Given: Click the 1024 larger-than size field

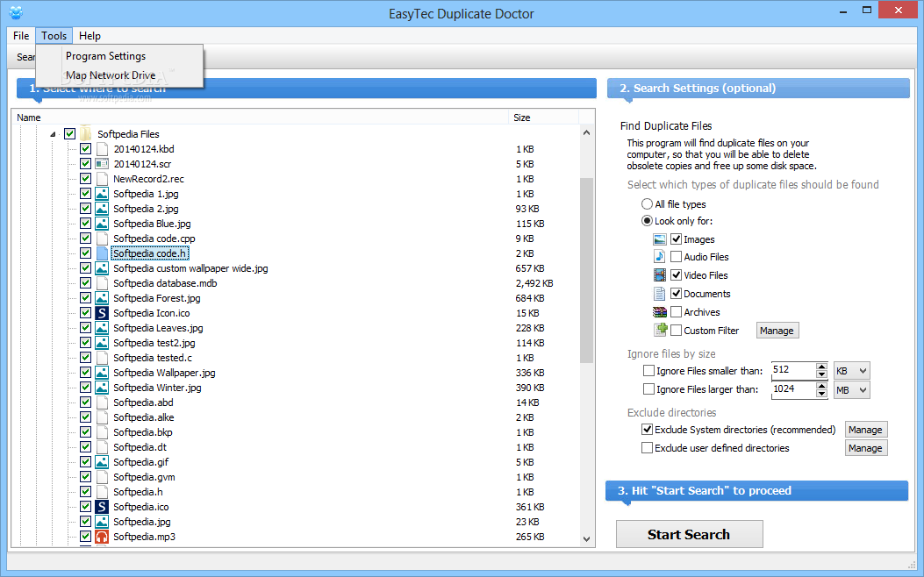Looking at the screenshot, I should 793,389.
